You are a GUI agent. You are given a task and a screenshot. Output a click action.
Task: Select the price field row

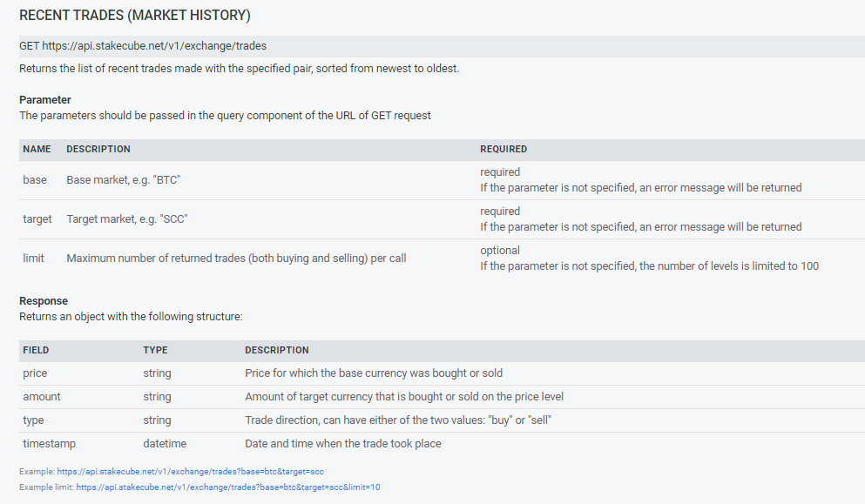pyautogui.click(x=442, y=373)
